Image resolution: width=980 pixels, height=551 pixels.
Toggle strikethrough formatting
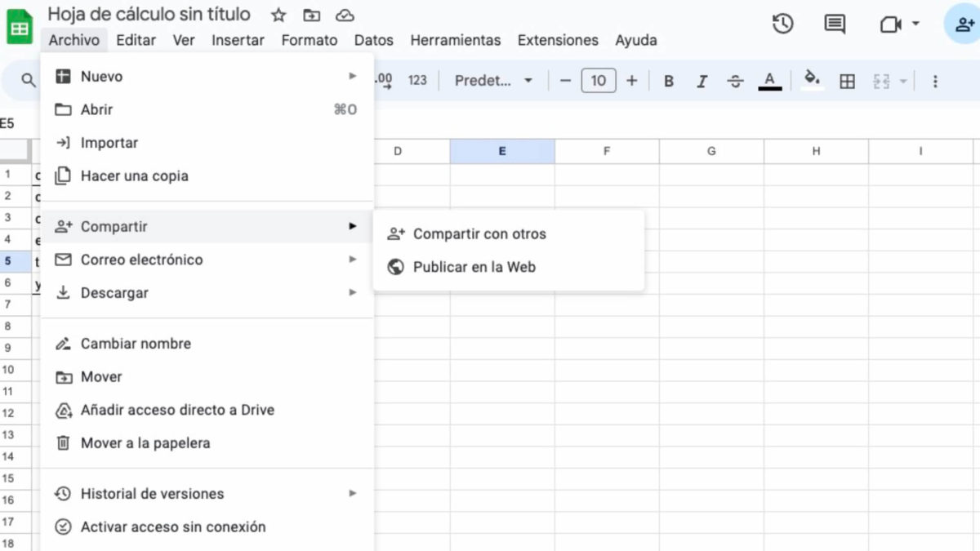point(735,81)
